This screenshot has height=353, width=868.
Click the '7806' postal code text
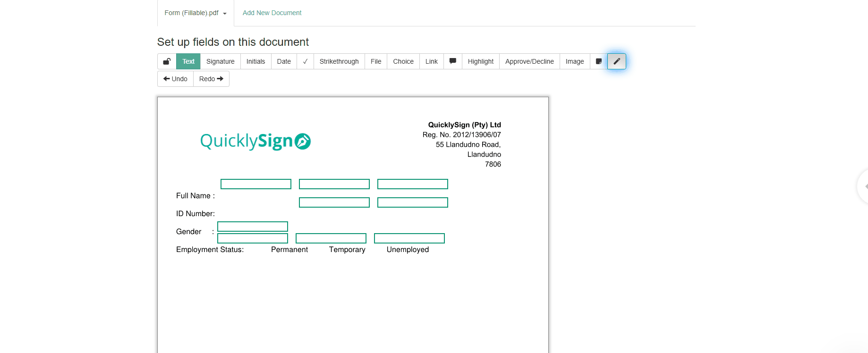point(493,164)
